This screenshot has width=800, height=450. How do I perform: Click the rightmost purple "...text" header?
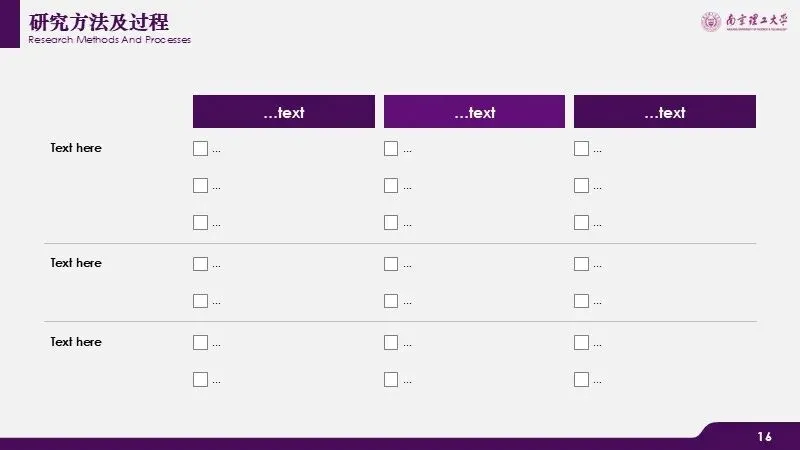(x=665, y=112)
